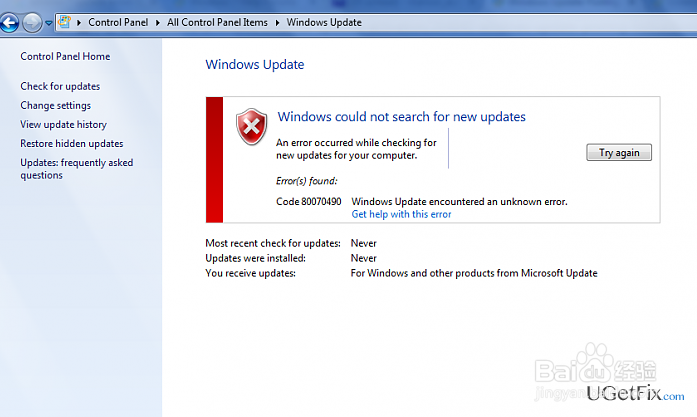Open Control Panel Home link
The height and width of the screenshot is (417, 697).
click(65, 56)
